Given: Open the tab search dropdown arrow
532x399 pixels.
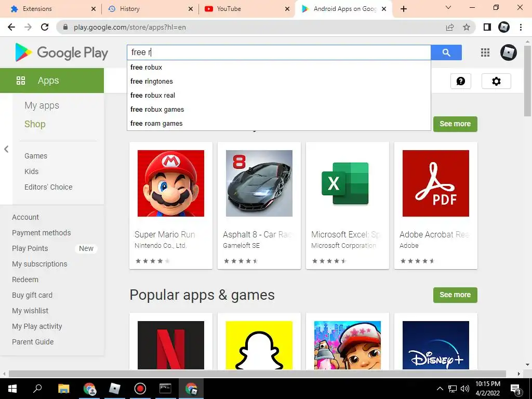Looking at the screenshot, I should pyautogui.click(x=448, y=7).
